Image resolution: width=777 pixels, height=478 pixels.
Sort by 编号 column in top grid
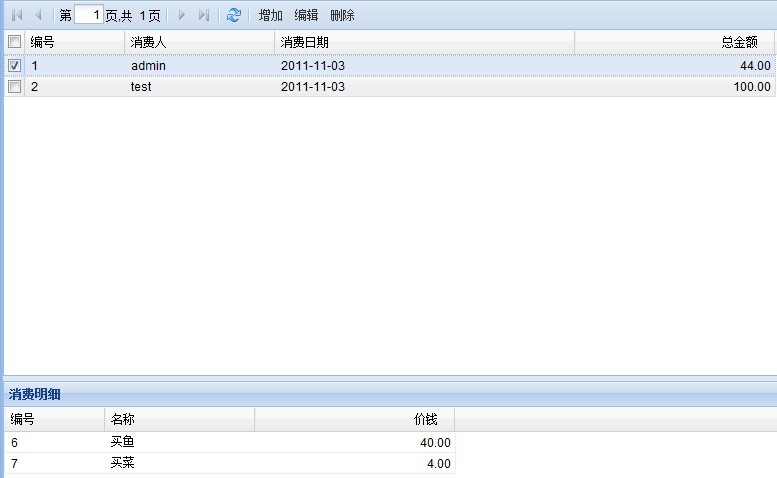point(74,42)
